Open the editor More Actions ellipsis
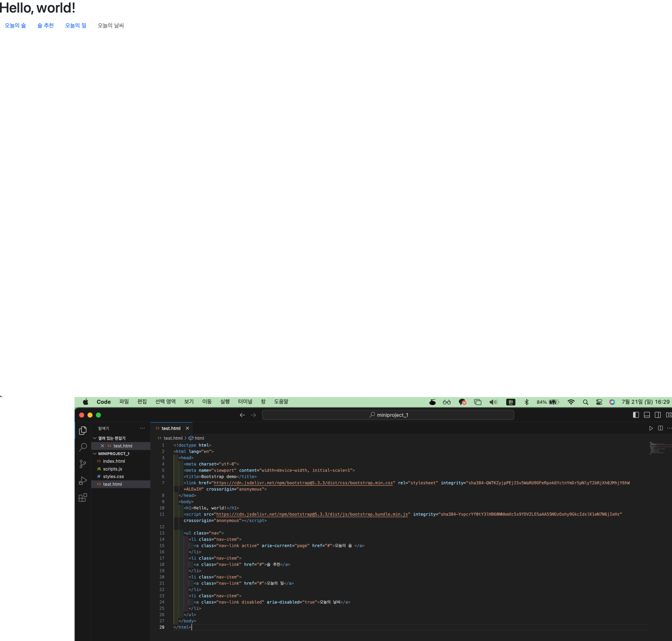672x641 pixels. tap(669, 428)
